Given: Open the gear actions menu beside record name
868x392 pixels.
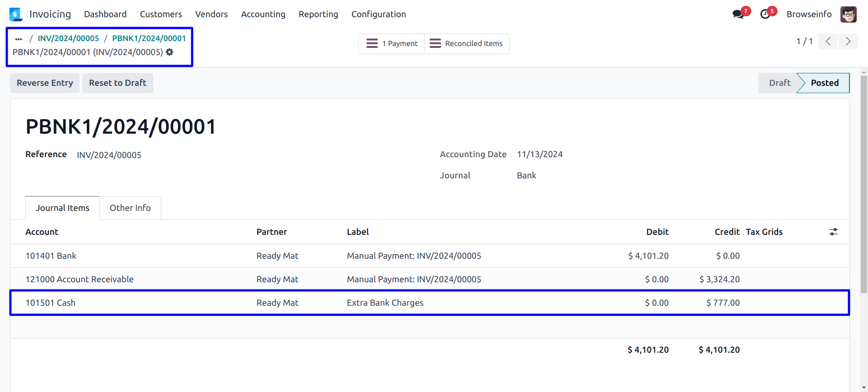Looking at the screenshot, I should (x=170, y=52).
